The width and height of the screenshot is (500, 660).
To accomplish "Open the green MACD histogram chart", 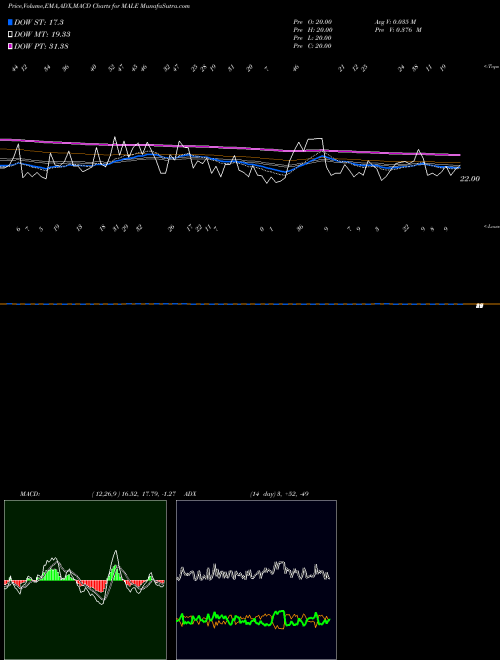I will [x=85, y=580].
